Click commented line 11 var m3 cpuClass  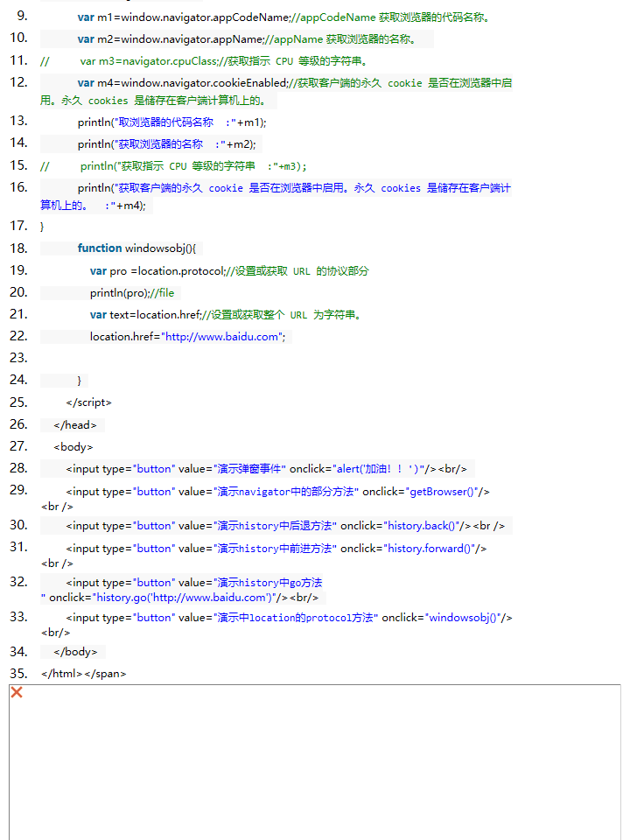pos(205,61)
